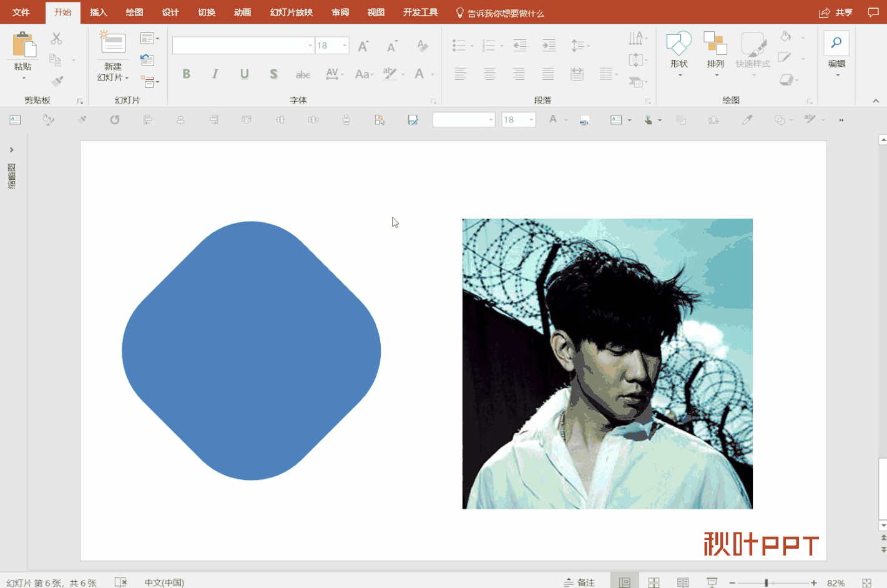The height and width of the screenshot is (588, 887).
Task: Click the Shape Outline pen icon
Action: tap(785, 58)
